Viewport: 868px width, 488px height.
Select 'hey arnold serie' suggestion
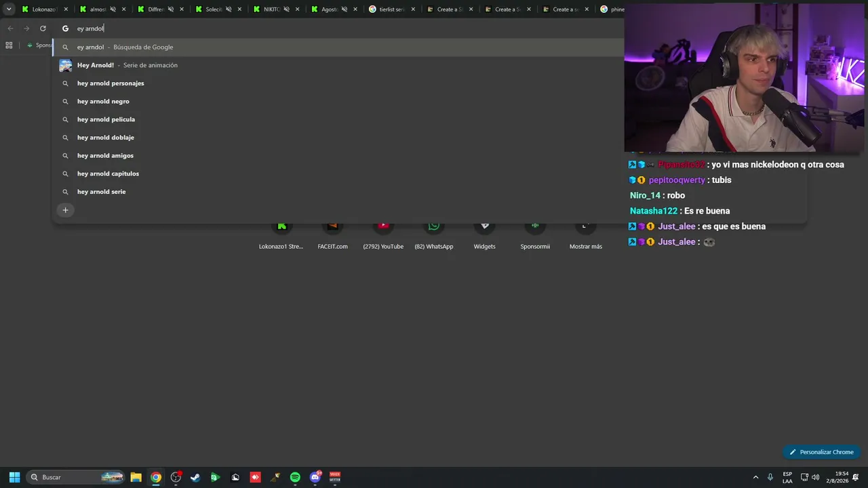click(x=338, y=192)
